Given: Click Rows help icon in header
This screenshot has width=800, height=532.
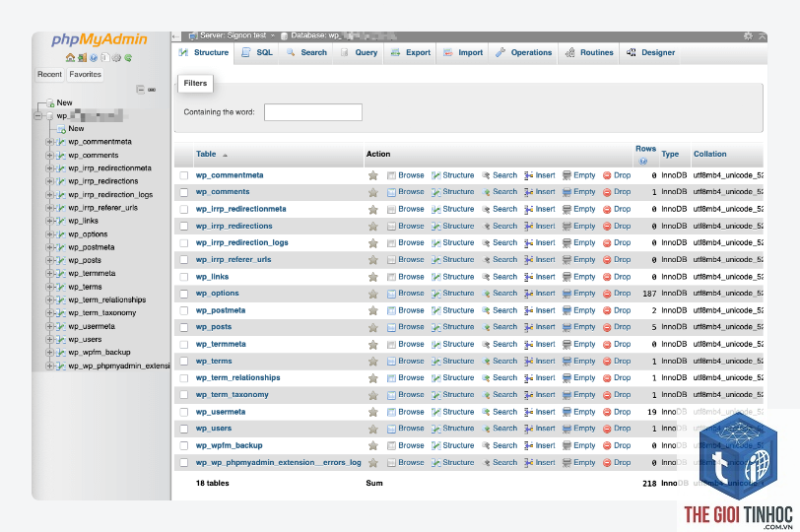Looking at the screenshot, I should coord(643,162).
